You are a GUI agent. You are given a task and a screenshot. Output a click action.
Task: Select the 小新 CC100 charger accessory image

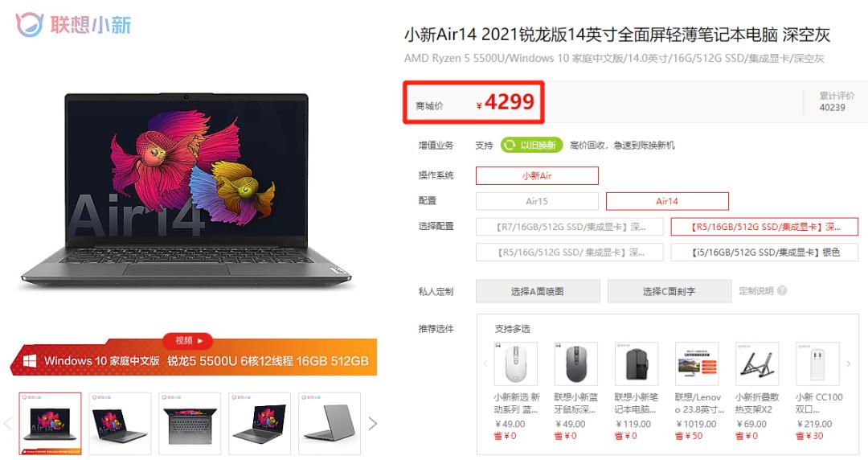point(817,363)
